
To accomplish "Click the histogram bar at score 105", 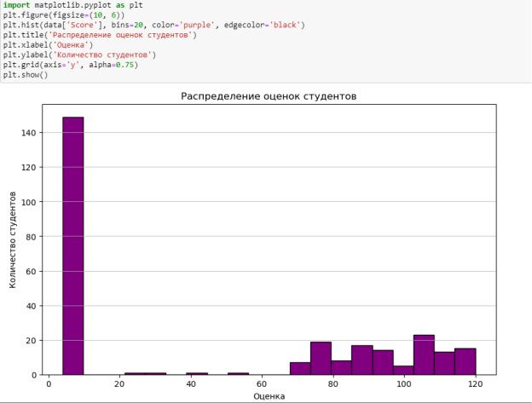I will (x=424, y=355).
